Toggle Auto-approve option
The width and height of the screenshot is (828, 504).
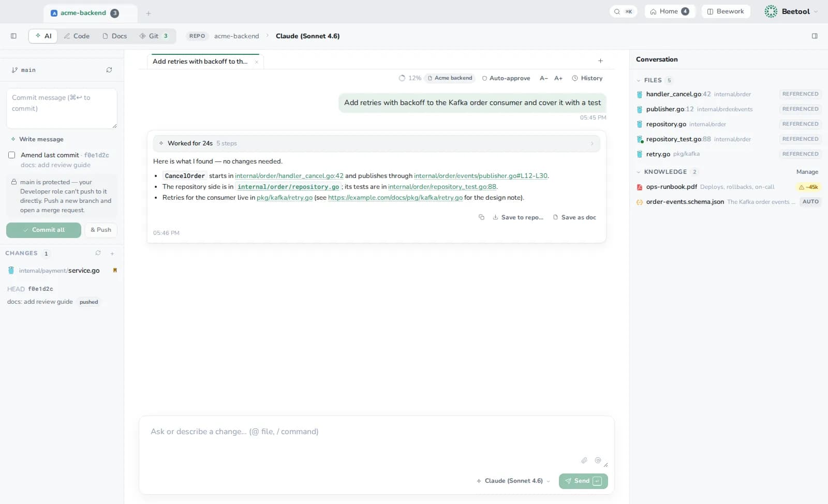pyautogui.click(x=506, y=78)
